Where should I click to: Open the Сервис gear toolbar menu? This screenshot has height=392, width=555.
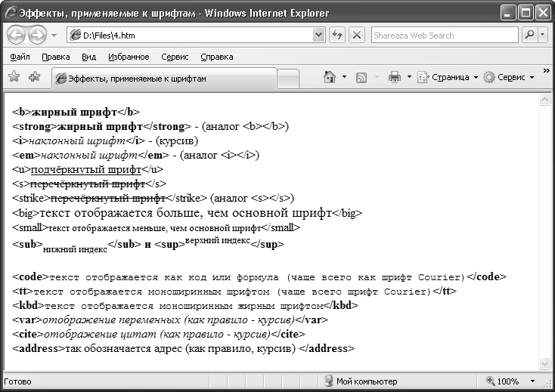click(508, 77)
